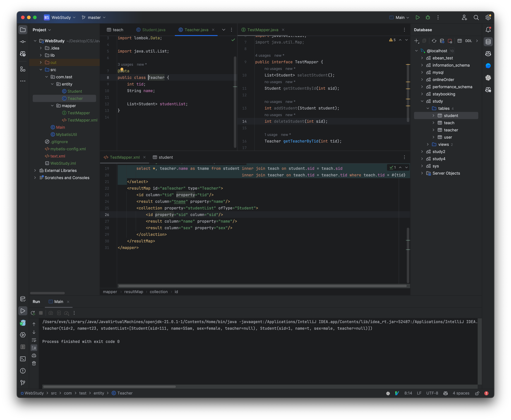The width and height of the screenshot is (511, 420).
Task: Open the DDL view in Database toolbar
Action: (469, 41)
